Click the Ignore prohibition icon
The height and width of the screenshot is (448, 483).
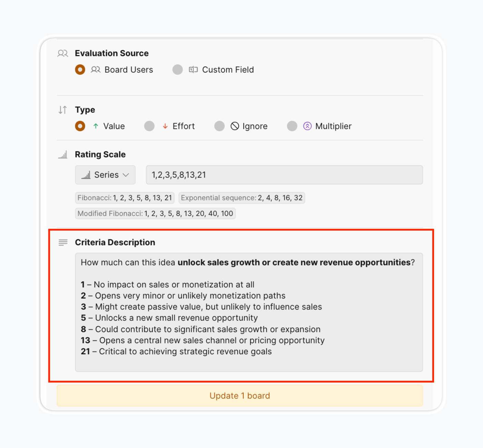click(x=235, y=126)
